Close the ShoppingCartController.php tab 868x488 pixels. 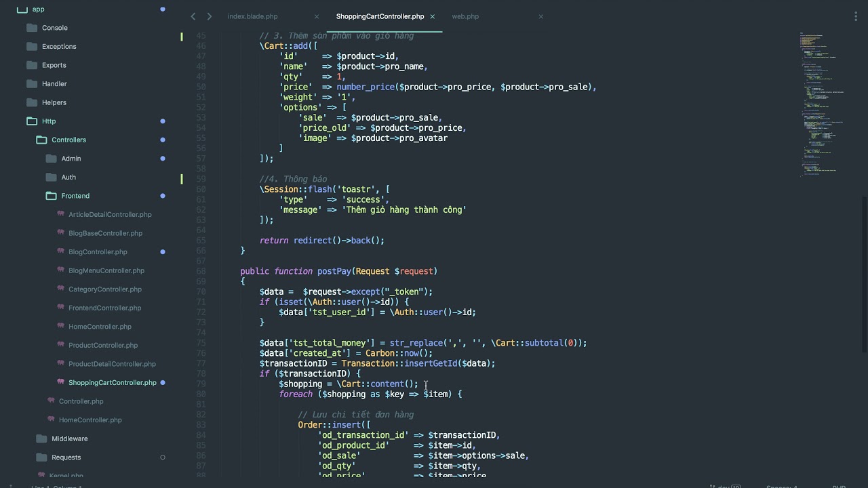click(x=433, y=16)
